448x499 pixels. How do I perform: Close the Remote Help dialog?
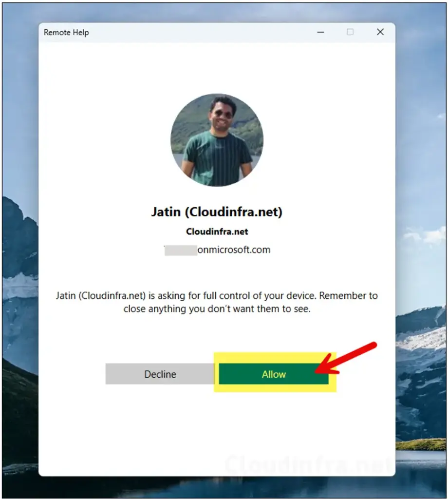pyautogui.click(x=380, y=32)
